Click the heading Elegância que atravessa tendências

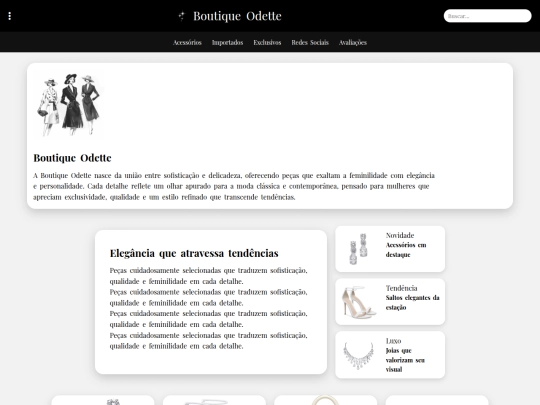194,253
